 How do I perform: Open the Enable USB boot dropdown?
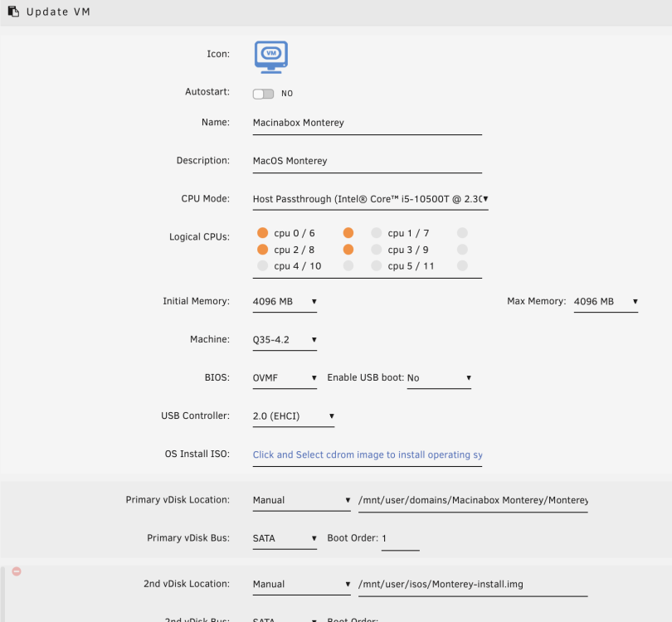click(x=439, y=378)
